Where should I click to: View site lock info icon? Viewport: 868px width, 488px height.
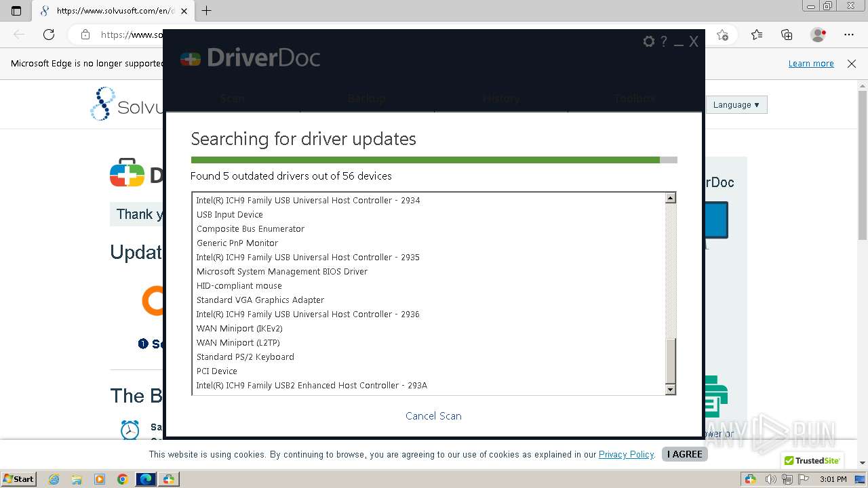click(85, 35)
